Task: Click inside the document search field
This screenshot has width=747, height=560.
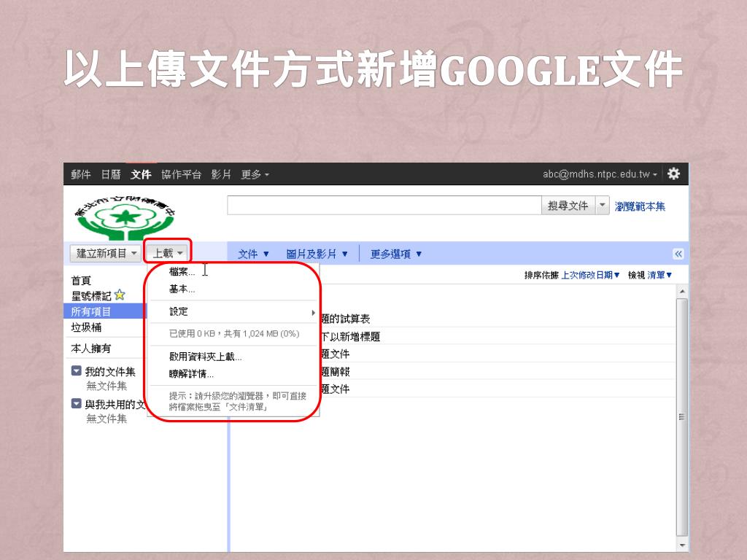Action: click(x=384, y=205)
